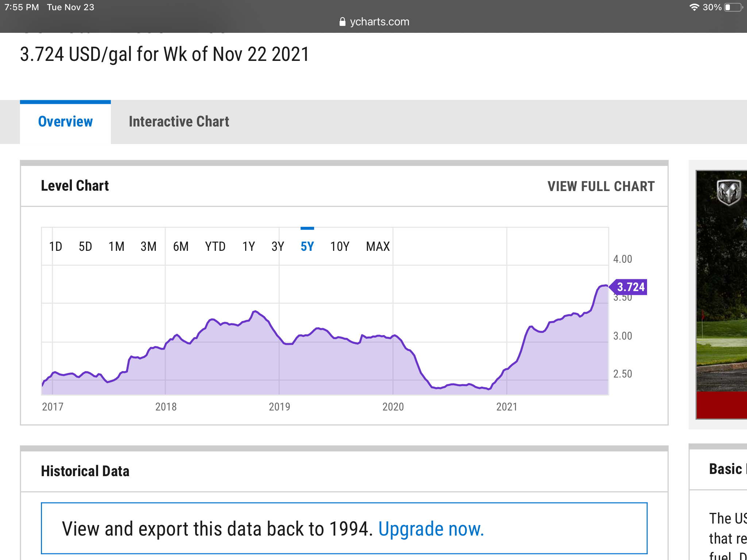Viewport: 747px width, 560px height.
Task: Pick the 10Y chart range
Action: pyautogui.click(x=340, y=247)
